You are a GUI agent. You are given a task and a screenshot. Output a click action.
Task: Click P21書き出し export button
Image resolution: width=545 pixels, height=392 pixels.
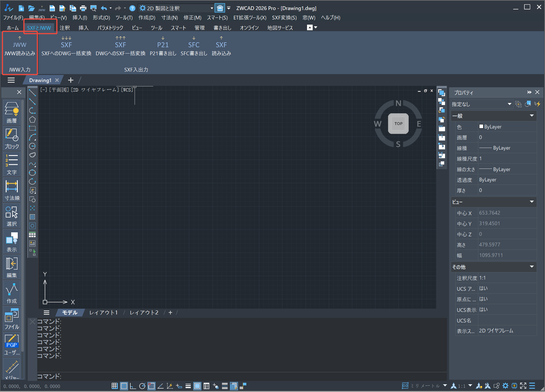click(163, 46)
